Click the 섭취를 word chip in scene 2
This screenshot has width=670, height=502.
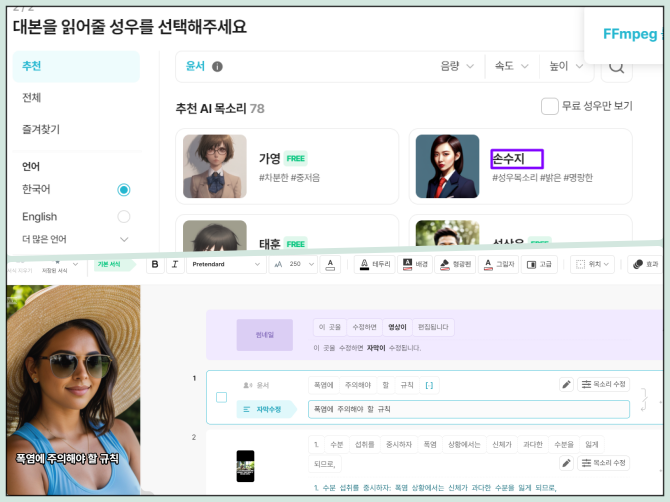coord(364,445)
